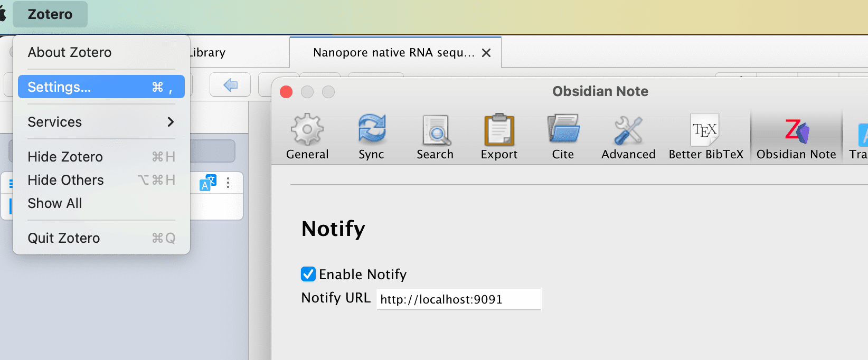868x360 pixels.
Task: Select About Zotero menu item
Action: click(70, 52)
